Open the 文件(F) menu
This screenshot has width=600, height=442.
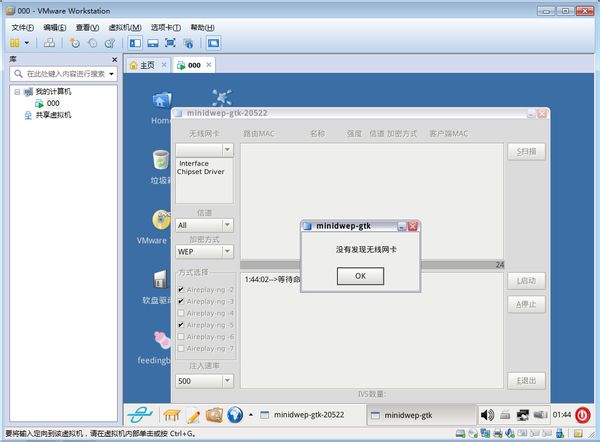click(x=23, y=28)
